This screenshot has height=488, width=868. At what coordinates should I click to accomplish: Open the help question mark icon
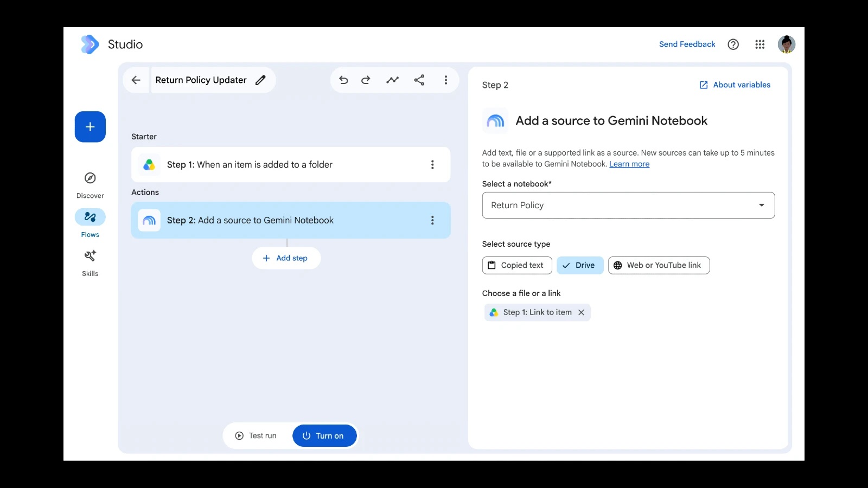point(733,44)
